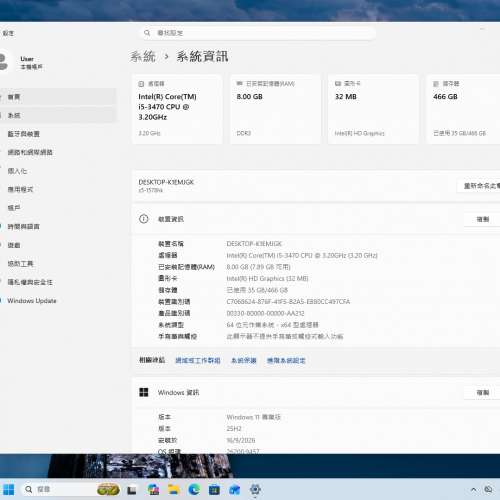
Task: Click the 16/9/2026 install date value
Action: [241, 440]
